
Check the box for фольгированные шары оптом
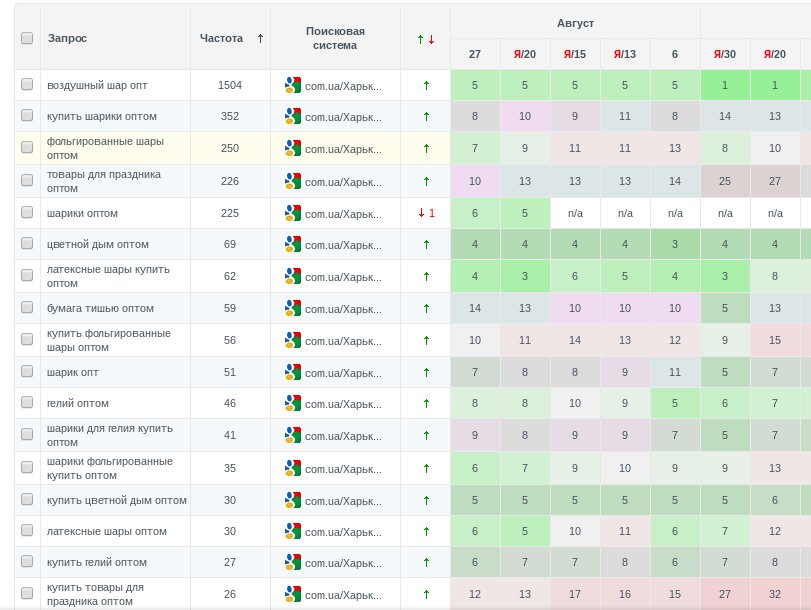(27, 149)
